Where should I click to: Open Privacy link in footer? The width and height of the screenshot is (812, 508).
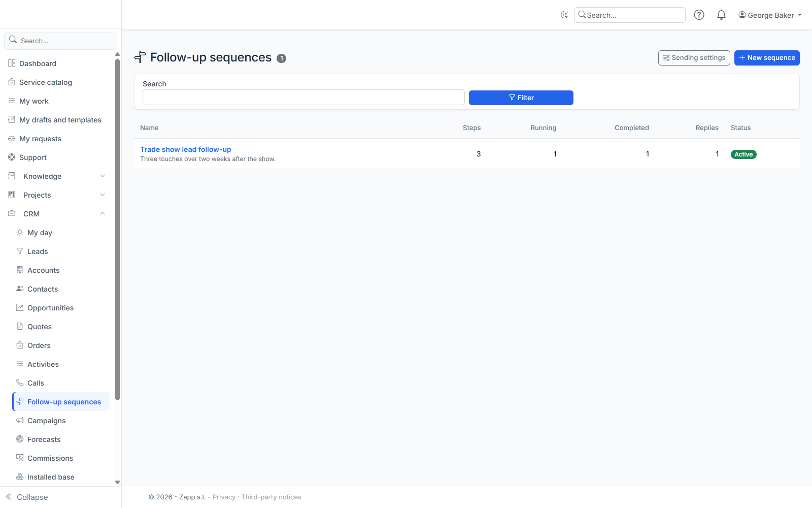224,497
